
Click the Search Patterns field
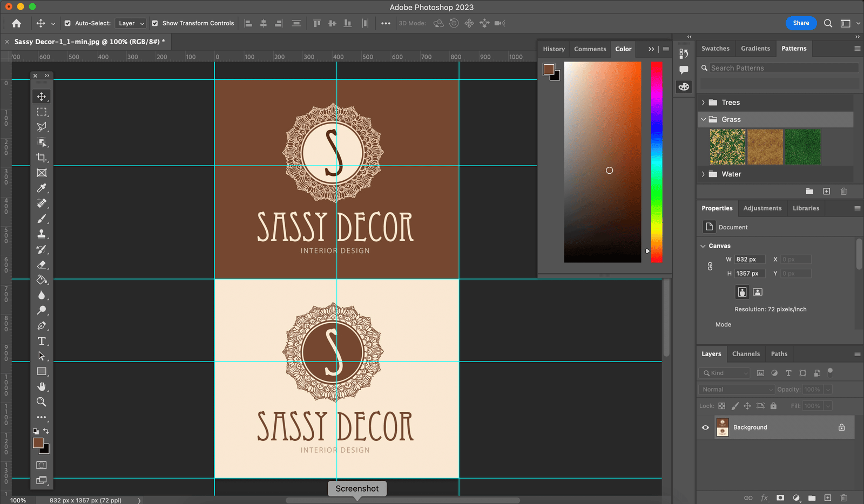pyautogui.click(x=783, y=68)
